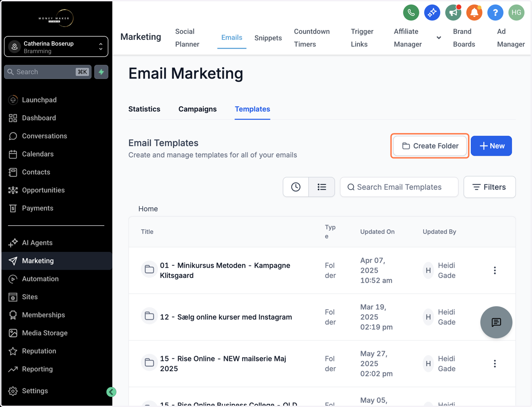532x407 pixels.
Task: Click the Money Maker logo
Action: point(56,18)
